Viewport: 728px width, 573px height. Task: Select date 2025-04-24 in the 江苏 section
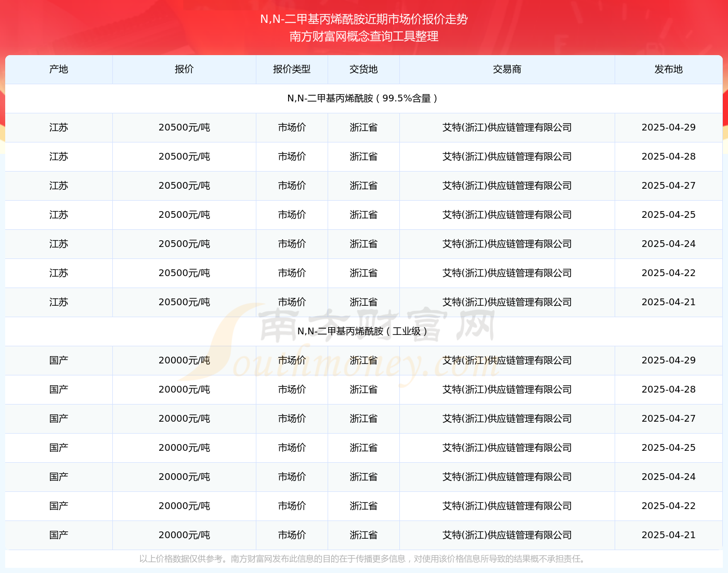tap(669, 244)
